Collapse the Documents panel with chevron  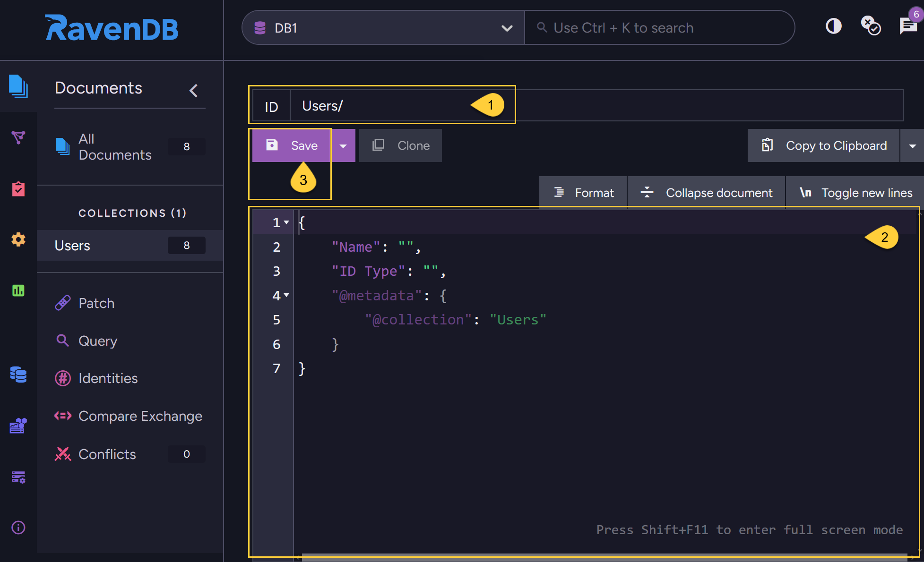coord(193,90)
